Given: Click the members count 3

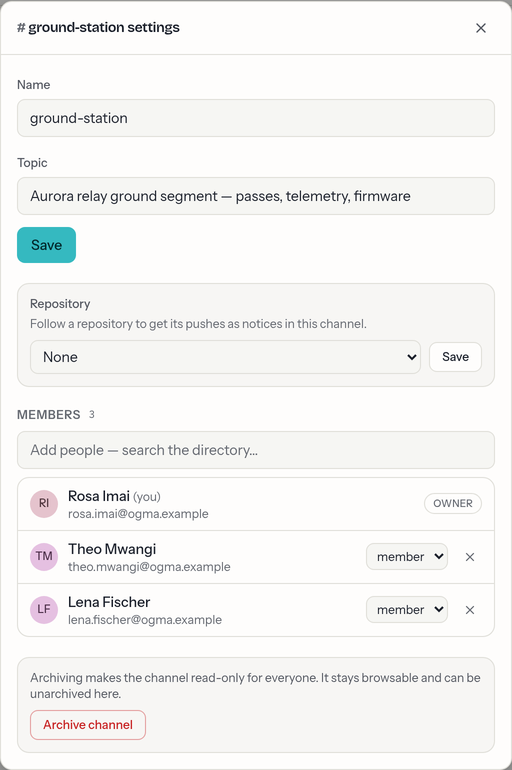Looking at the screenshot, I should (x=91, y=415).
